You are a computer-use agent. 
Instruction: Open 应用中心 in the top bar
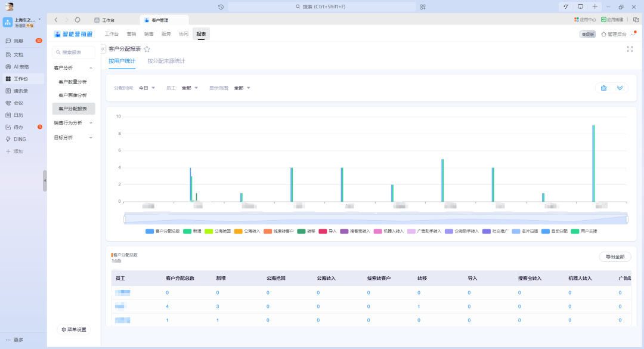click(x=585, y=20)
